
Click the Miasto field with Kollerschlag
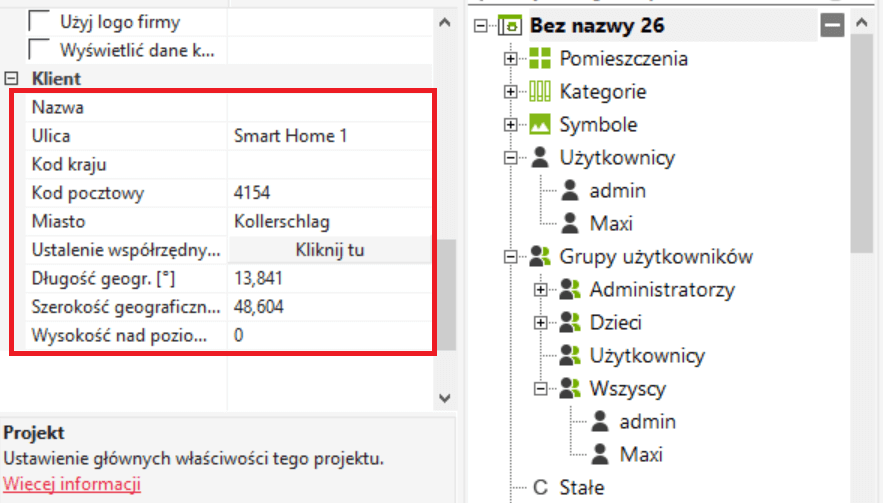coord(330,221)
